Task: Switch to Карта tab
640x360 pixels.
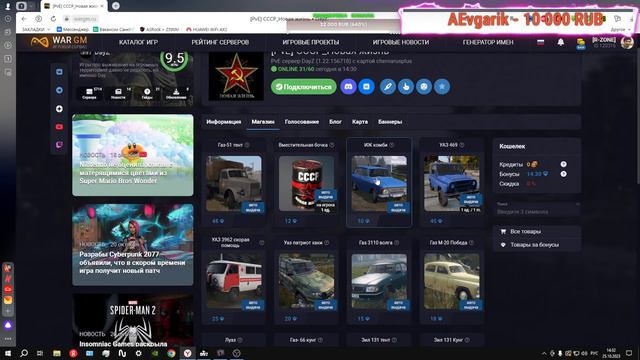Action: pyautogui.click(x=360, y=122)
